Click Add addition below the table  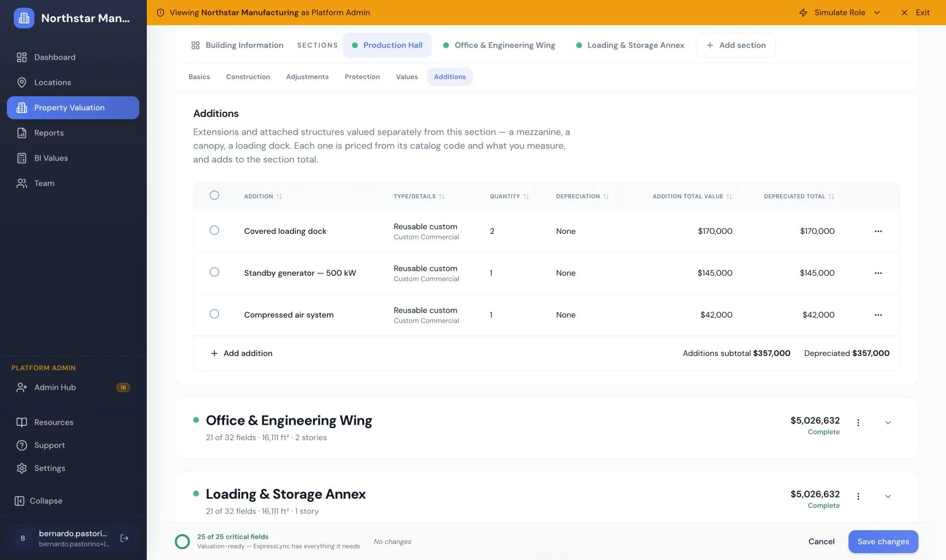(x=241, y=354)
